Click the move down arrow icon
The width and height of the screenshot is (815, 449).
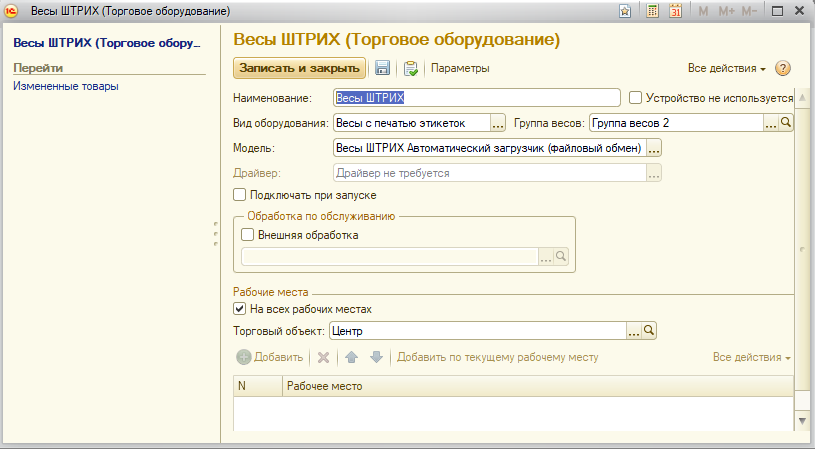click(376, 357)
